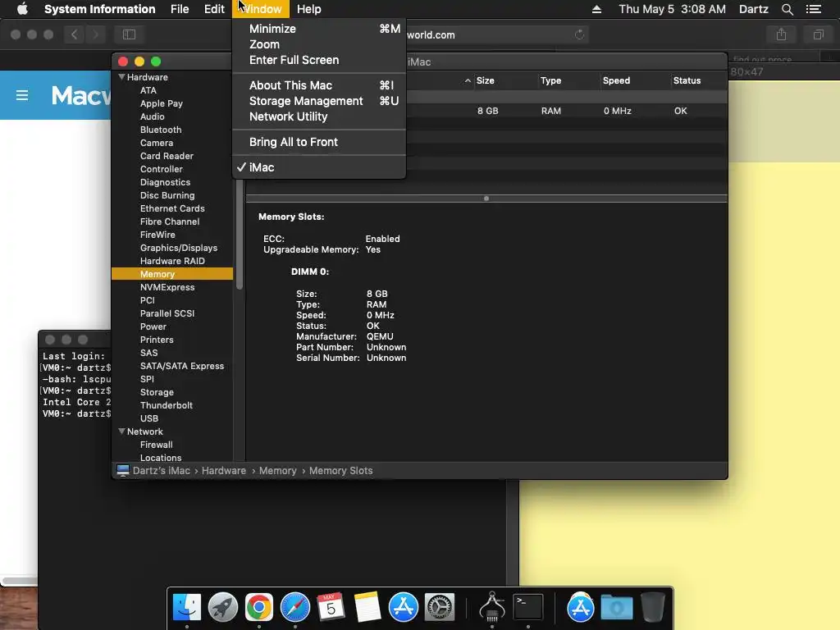Open Finder from the Dock
The image size is (840, 630).
(x=186, y=606)
